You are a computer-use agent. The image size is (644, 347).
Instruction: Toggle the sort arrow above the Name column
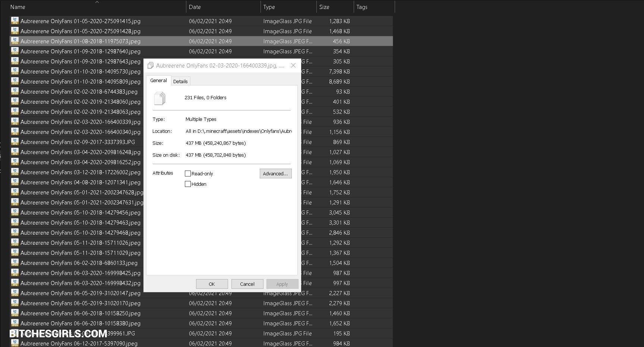tap(97, 2)
